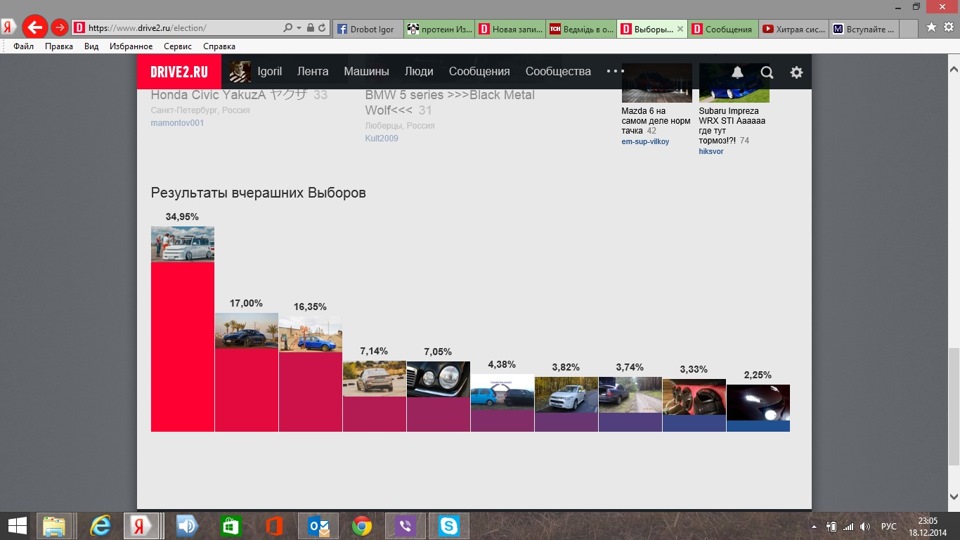960x540 pixels.
Task: Go to Машины in site navigation
Action: coord(366,71)
